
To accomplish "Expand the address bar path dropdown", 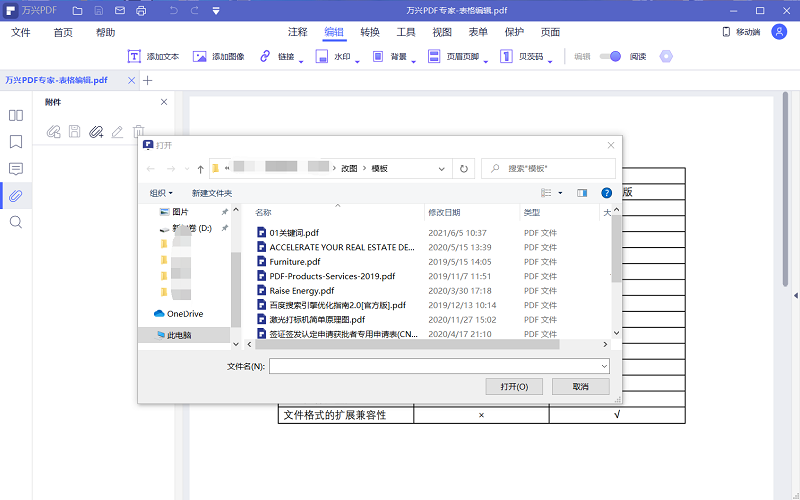I will click(441, 168).
